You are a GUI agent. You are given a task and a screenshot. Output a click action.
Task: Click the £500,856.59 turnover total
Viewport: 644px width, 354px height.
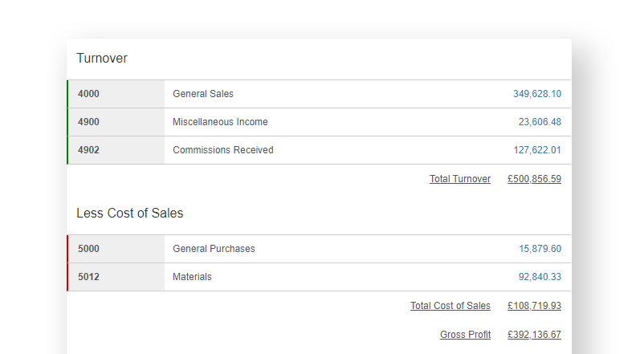534,179
